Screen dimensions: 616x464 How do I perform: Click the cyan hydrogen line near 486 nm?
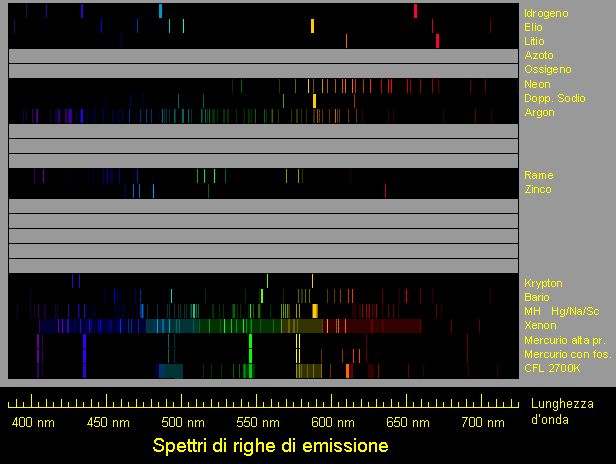pos(160,11)
